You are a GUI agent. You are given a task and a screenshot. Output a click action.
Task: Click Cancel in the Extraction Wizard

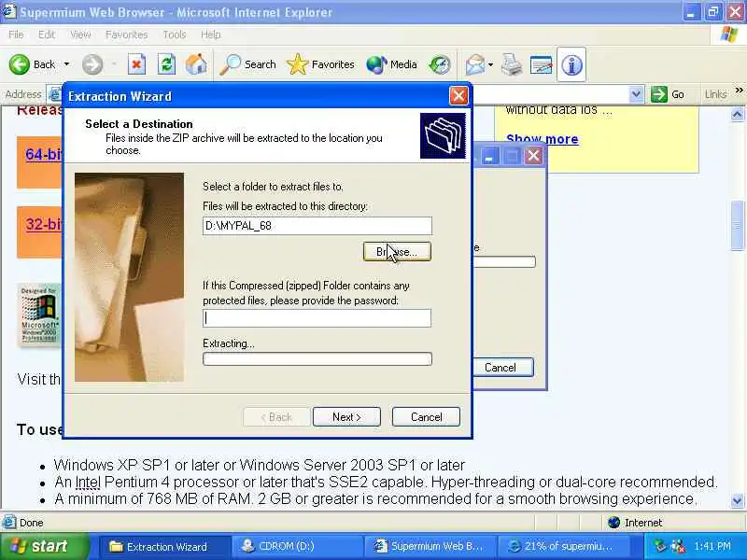[426, 416]
